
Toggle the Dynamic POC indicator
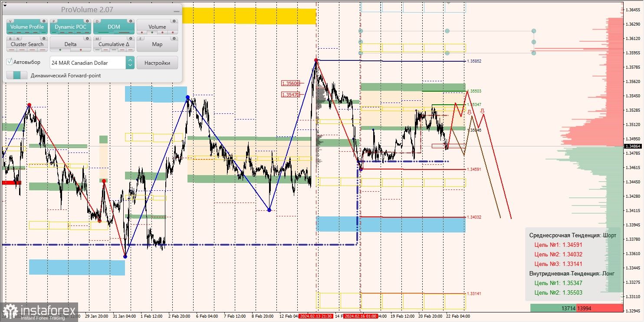(x=70, y=27)
